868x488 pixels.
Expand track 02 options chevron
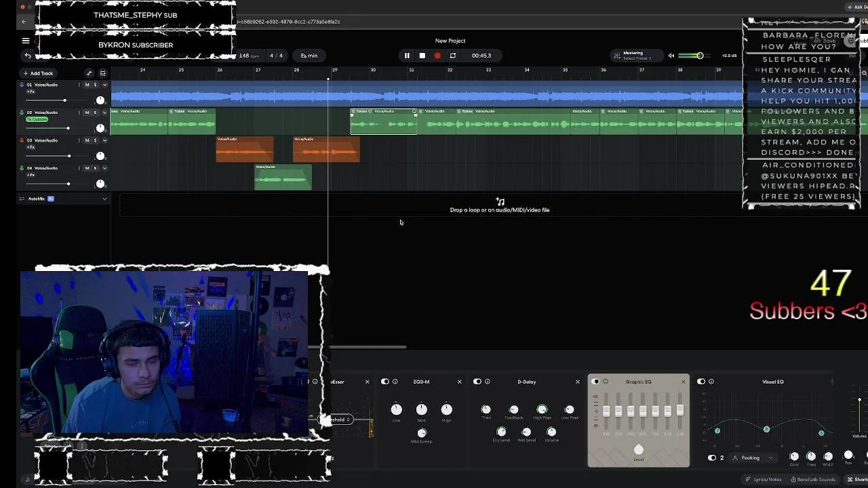pos(104,113)
